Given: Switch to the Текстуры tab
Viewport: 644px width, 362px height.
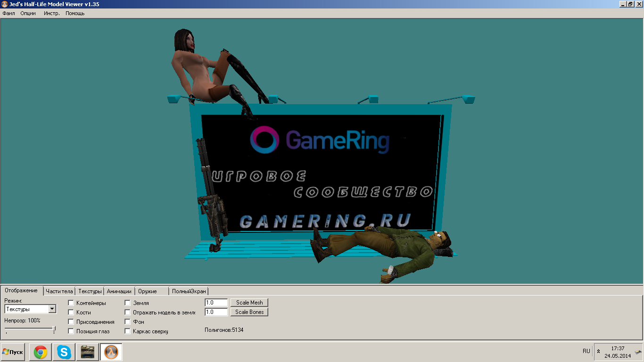Looking at the screenshot, I should 90,291.
